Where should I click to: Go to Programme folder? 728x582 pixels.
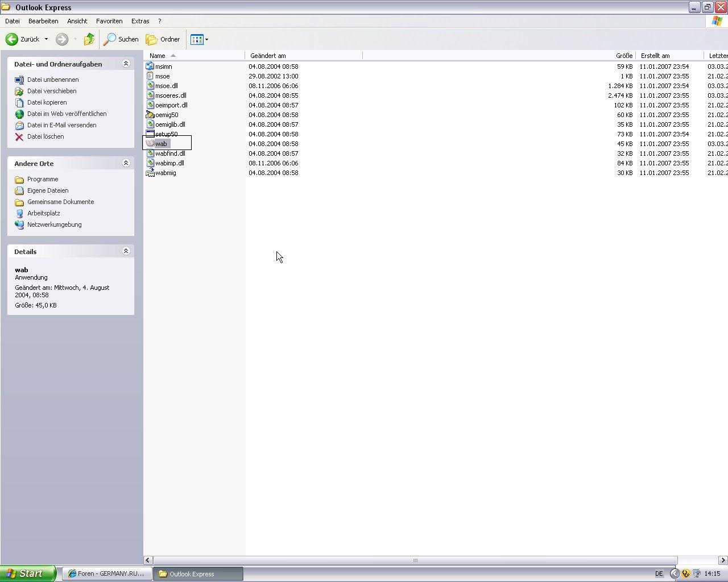[43, 179]
